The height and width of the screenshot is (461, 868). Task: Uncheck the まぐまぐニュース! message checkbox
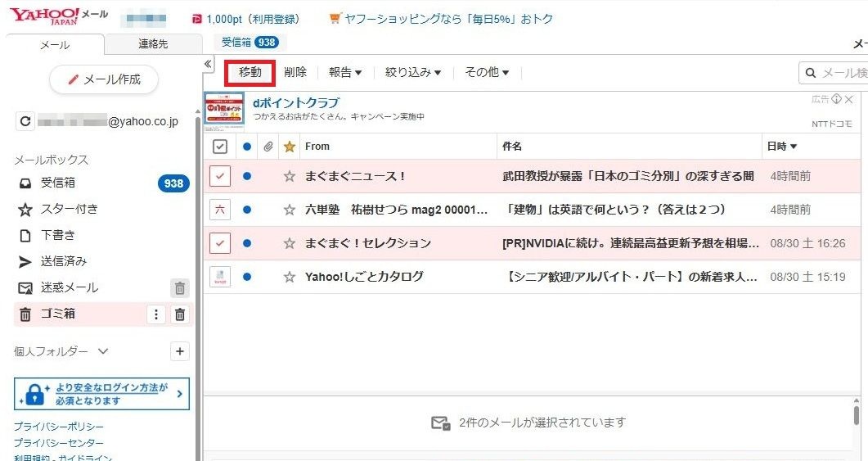click(x=219, y=176)
